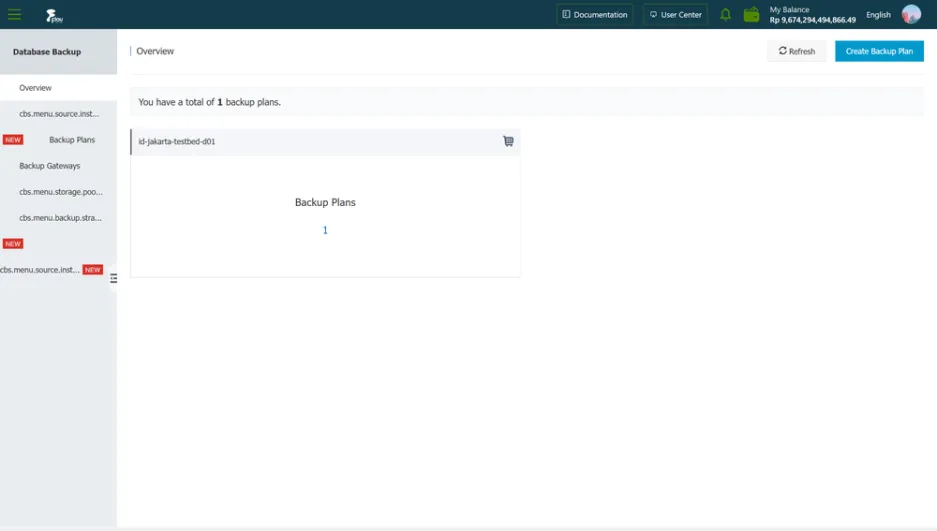Click the Backup Plans card label
Image resolution: width=937 pixels, height=531 pixels.
pyautogui.click(x=325, y=202)
